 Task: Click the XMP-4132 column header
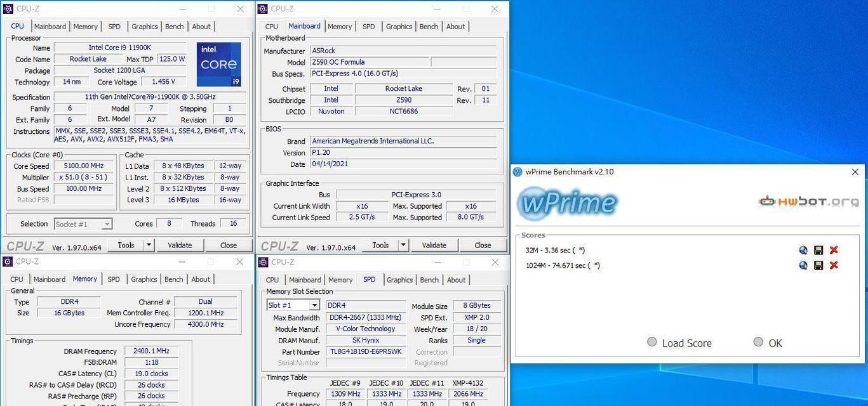(x=467, y=383)
